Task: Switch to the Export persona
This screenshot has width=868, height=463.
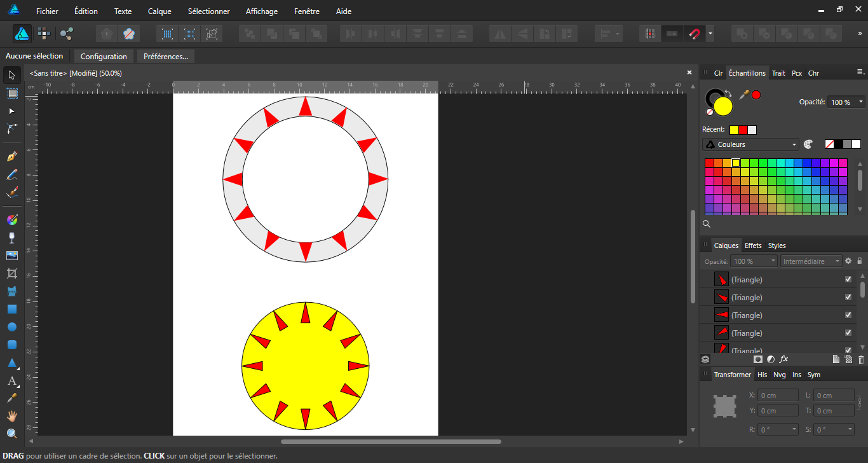Action: click(66, 34)
